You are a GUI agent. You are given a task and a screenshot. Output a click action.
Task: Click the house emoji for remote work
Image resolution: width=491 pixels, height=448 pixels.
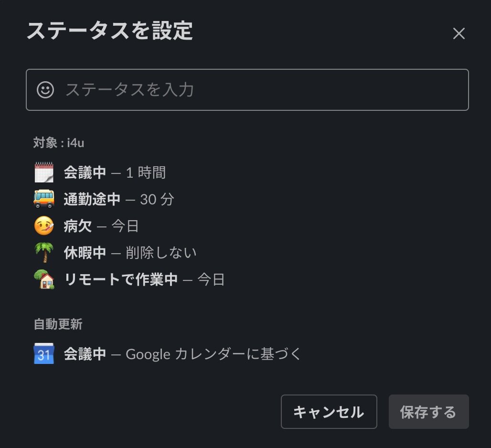44,279
